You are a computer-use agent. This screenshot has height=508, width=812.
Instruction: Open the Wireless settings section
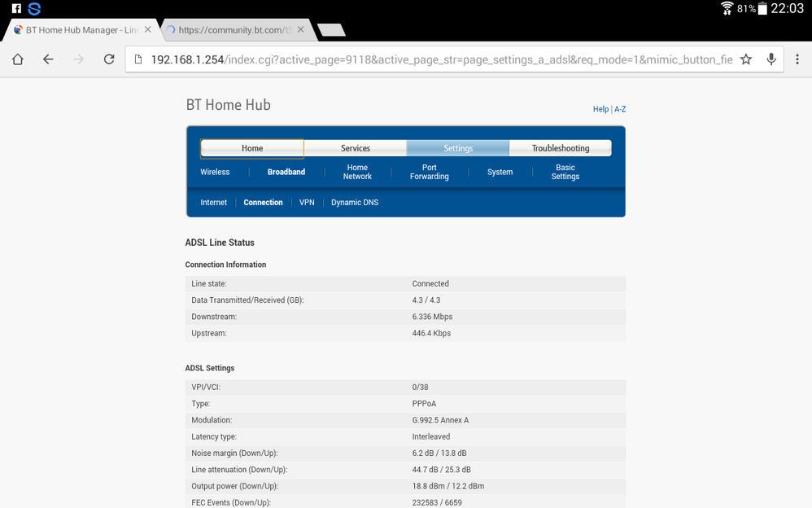215,172
